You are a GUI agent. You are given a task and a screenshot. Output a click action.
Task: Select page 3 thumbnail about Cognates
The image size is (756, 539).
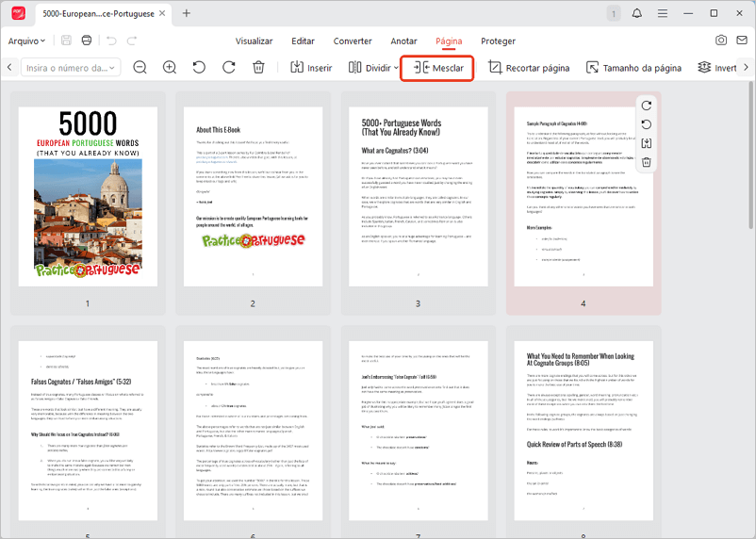pyautogui.click(x=418, y=196)
